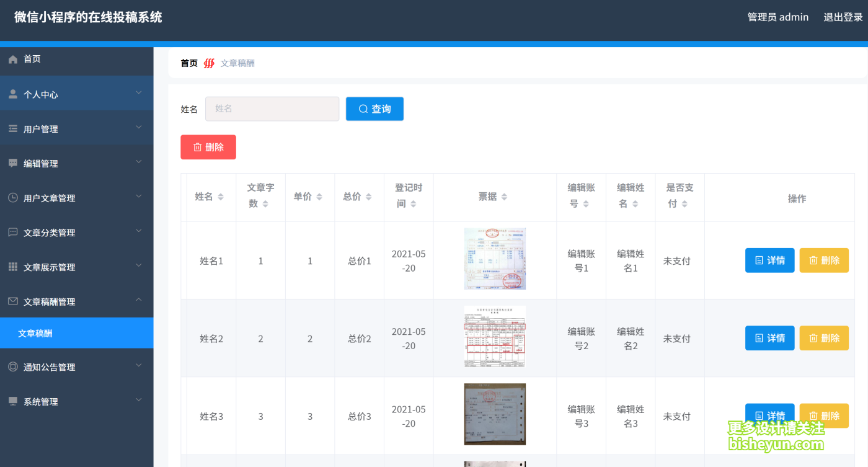The width and height of the screenshot is (868, 467).
Task: Expand 文章分类管理 menu chevron
Action: coord(139,231)
